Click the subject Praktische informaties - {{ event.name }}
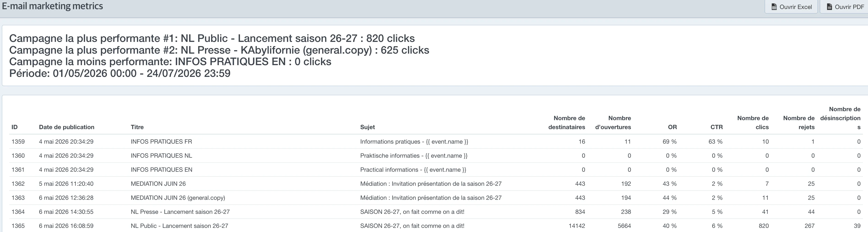 414,156
